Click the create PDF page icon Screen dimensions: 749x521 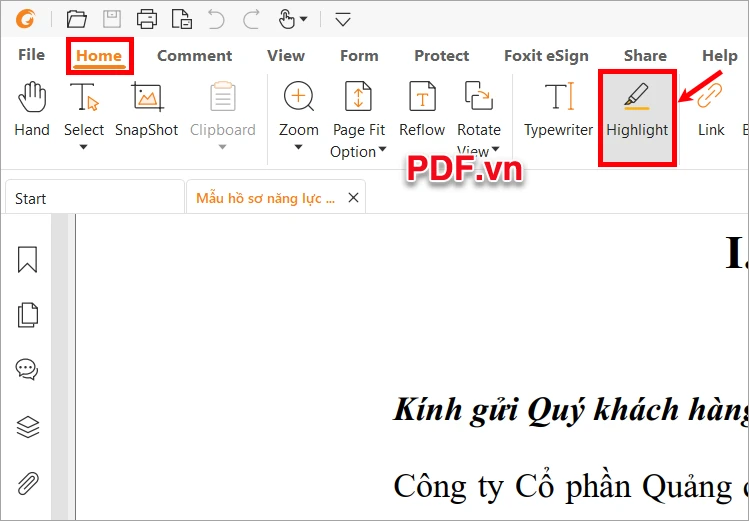pos(182,20)
